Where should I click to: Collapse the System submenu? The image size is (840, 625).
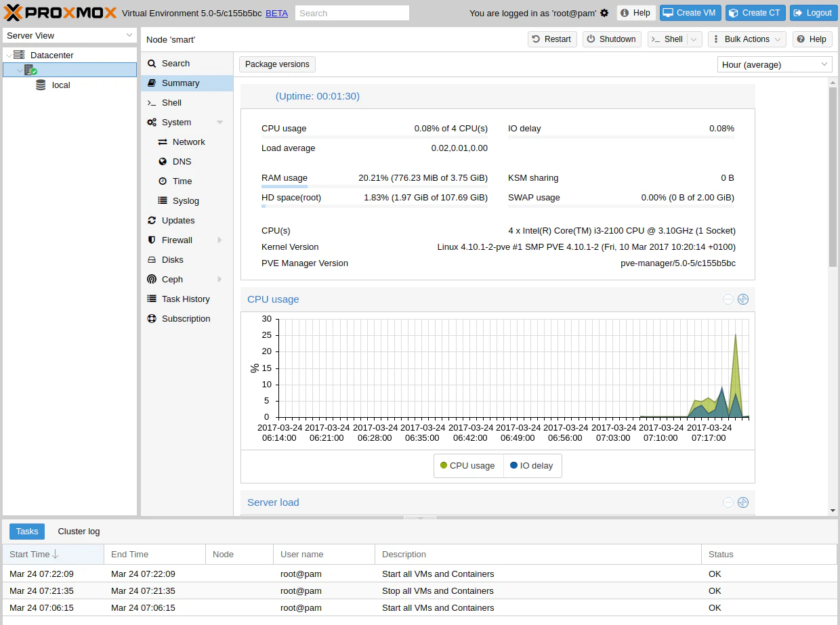click(219, 123)
